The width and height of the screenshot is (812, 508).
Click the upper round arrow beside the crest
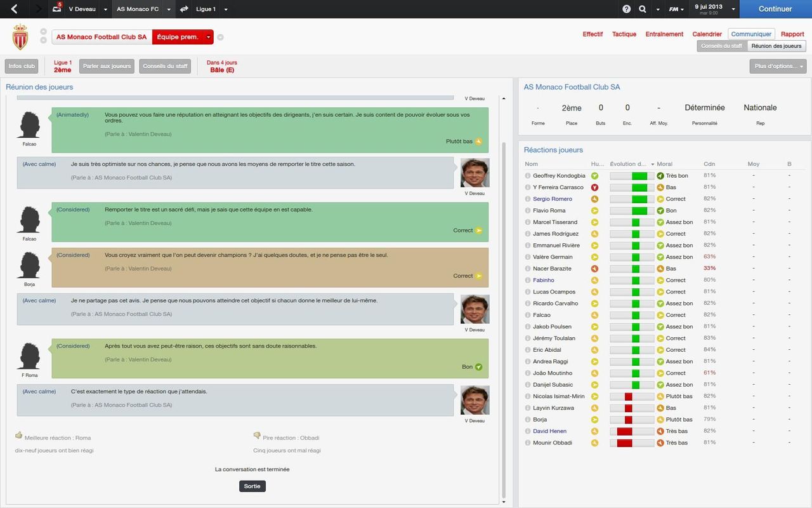(43, 32)
